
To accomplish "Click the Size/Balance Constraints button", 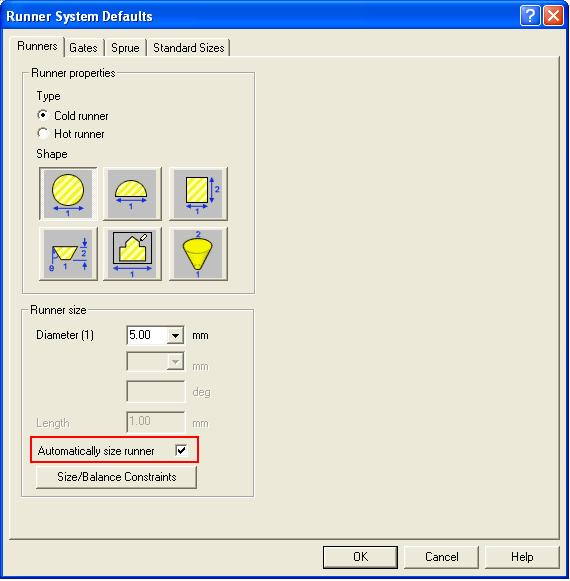I will (116, 477).
